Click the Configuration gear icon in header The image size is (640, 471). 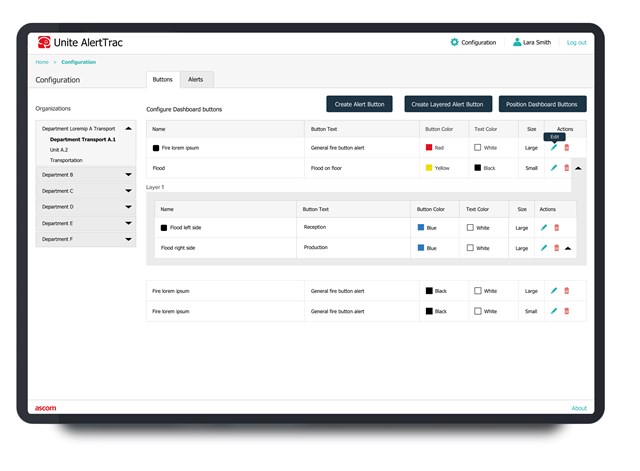click(455, 43)
